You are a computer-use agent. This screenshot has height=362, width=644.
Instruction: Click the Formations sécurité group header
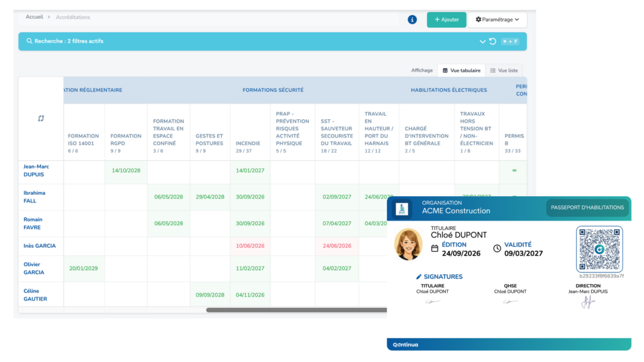(x=273, y=90)
